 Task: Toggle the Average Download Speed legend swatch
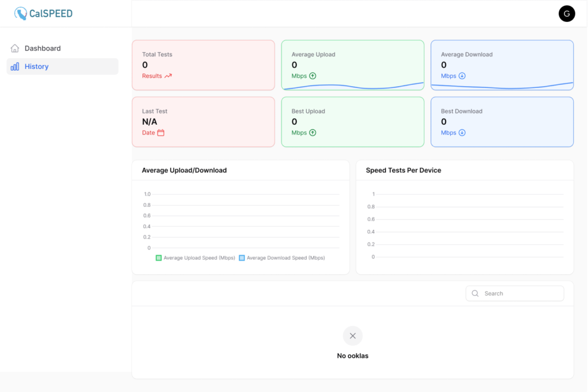242,258
